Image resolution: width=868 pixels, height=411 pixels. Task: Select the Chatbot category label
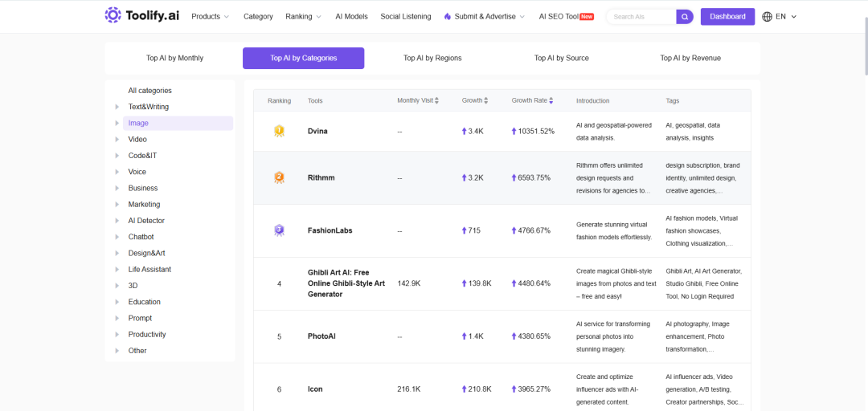pos(141,237)
